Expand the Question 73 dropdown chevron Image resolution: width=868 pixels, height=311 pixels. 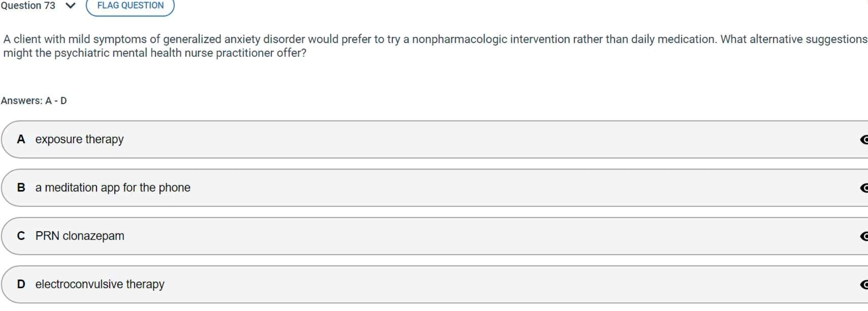[70, 6]
